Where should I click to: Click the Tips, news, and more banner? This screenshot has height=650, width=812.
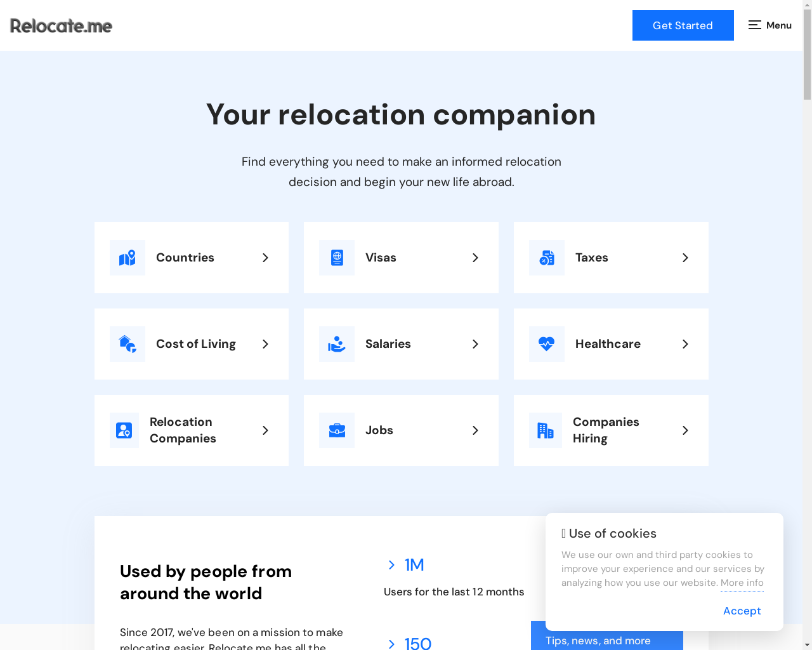[607, 635]
